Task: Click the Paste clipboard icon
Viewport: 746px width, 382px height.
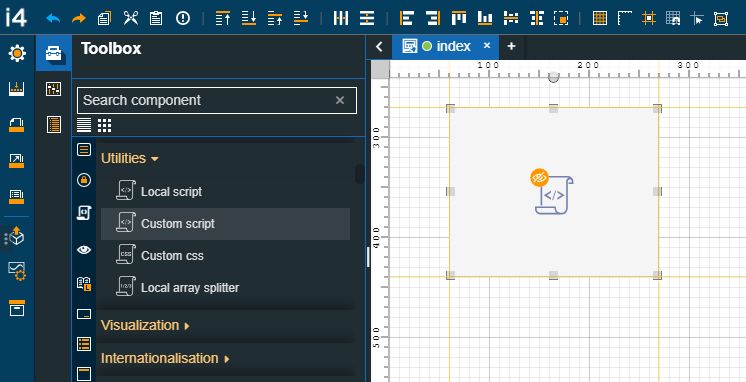Action: point(156,19)
